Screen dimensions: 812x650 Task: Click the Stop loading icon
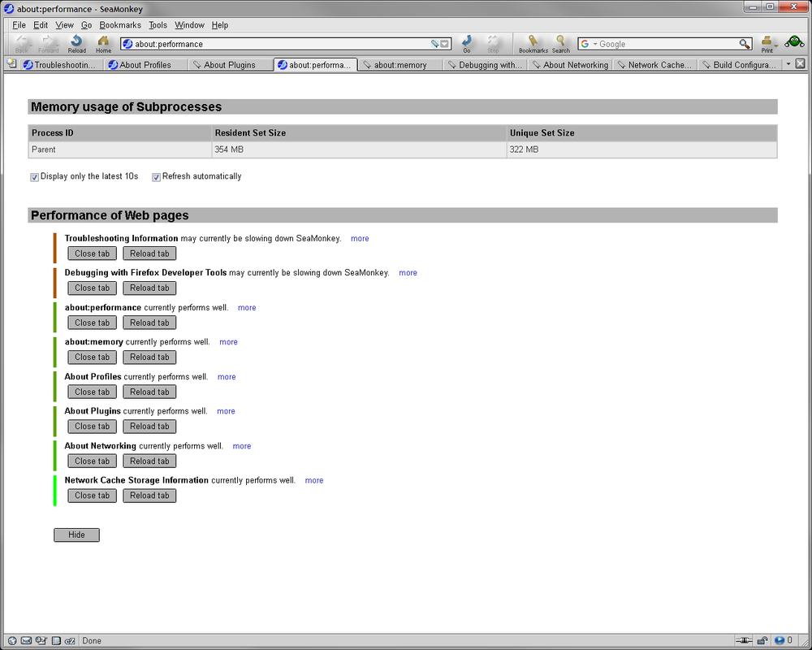[493, 44]
